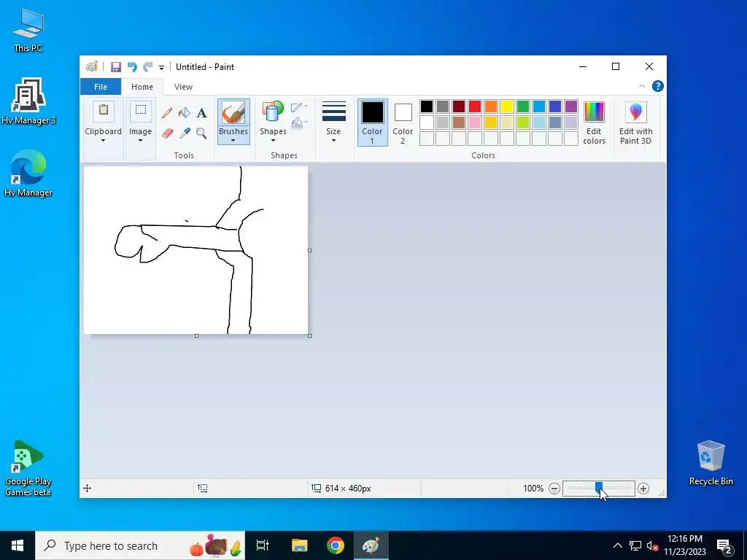The image size is (747, 560).
Task: Open Paint Help question mark icon
Action: 658,86
